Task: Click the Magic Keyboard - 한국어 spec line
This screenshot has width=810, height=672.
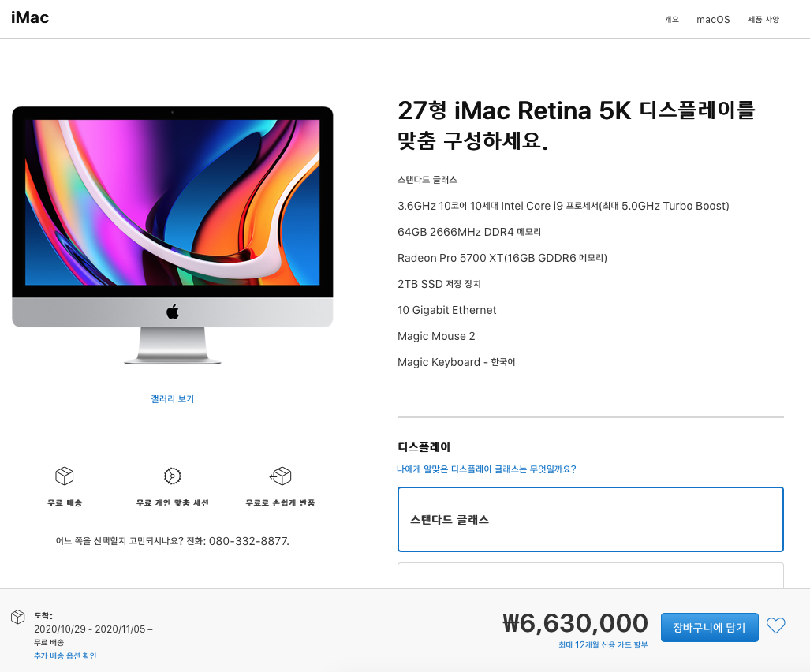Action: click(x=456, y=362)
